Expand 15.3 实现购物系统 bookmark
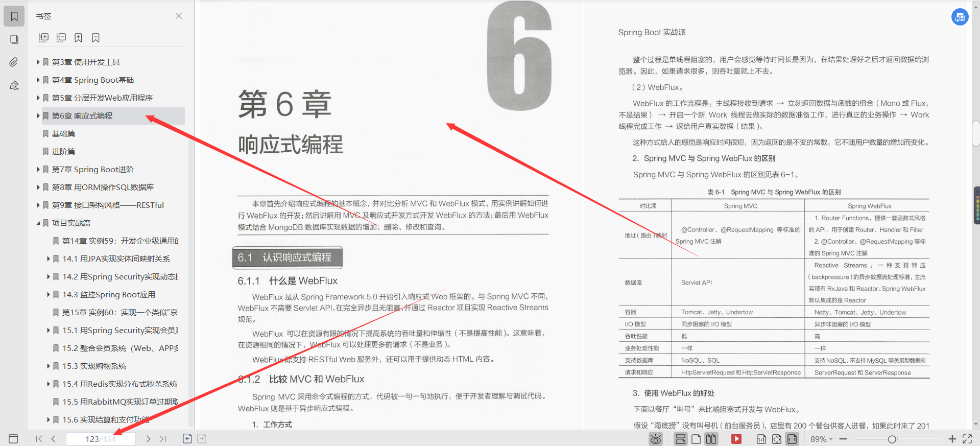This screenshot has width=980, height=446. (x=49, y=366)
